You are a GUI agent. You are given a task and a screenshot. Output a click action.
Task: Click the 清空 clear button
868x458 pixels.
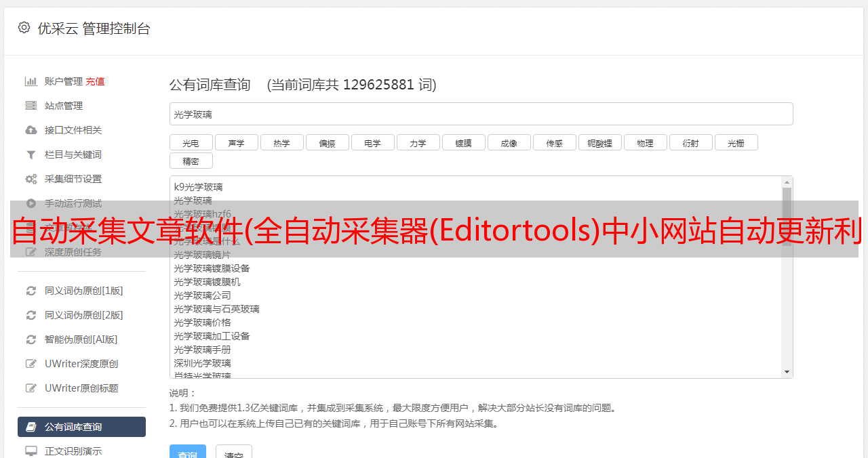click(x=233, y=453)
